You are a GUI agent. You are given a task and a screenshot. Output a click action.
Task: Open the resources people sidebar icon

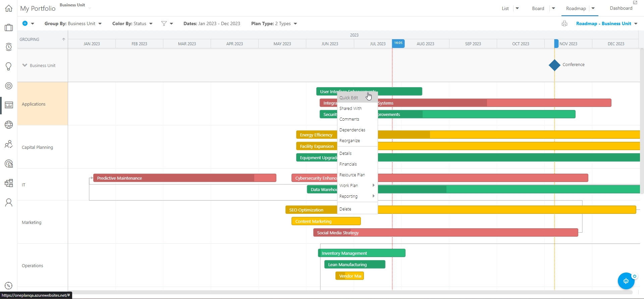(9, 144)
